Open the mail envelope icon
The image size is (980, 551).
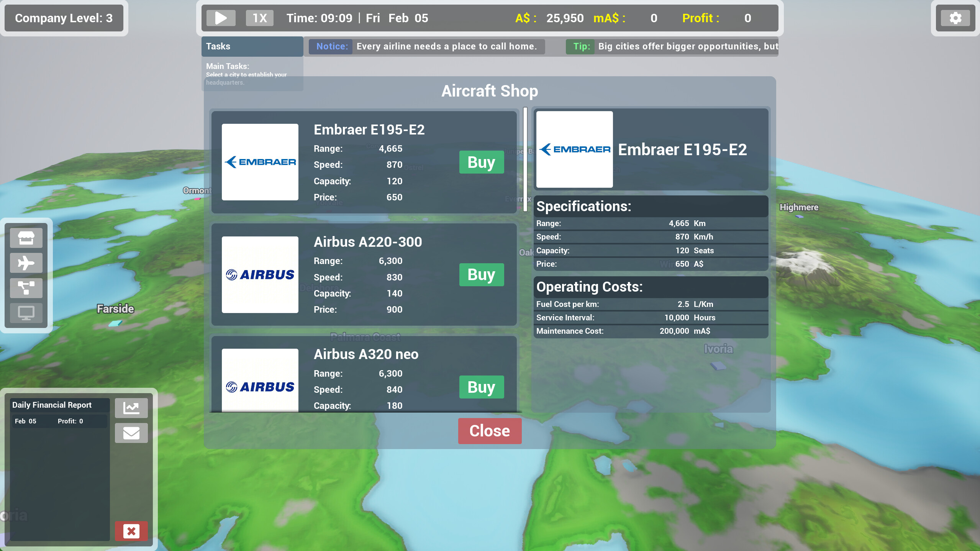pos(131,433)
